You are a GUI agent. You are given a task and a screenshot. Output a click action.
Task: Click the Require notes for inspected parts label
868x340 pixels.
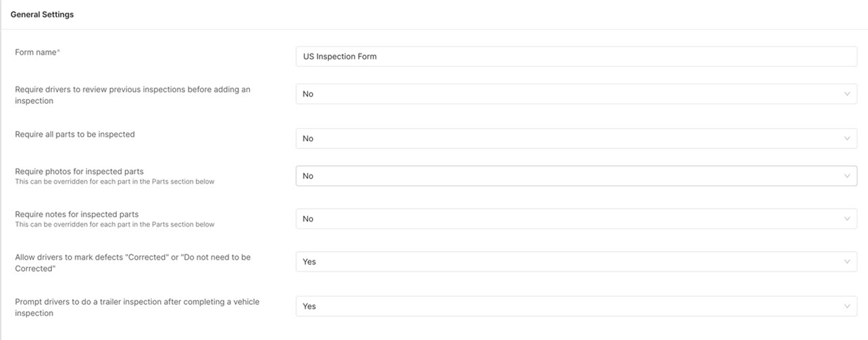[76, 215]
